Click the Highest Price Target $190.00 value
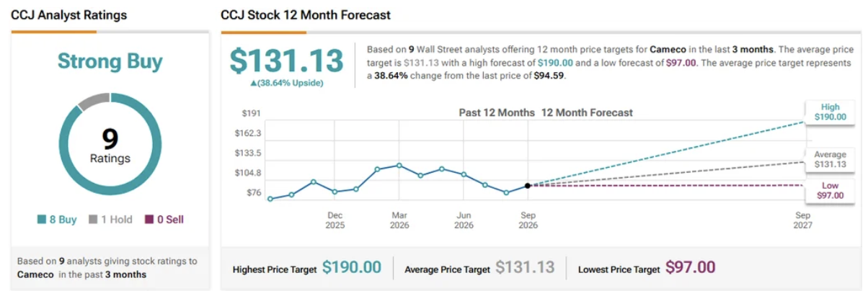868x291 pixels. 352,268
